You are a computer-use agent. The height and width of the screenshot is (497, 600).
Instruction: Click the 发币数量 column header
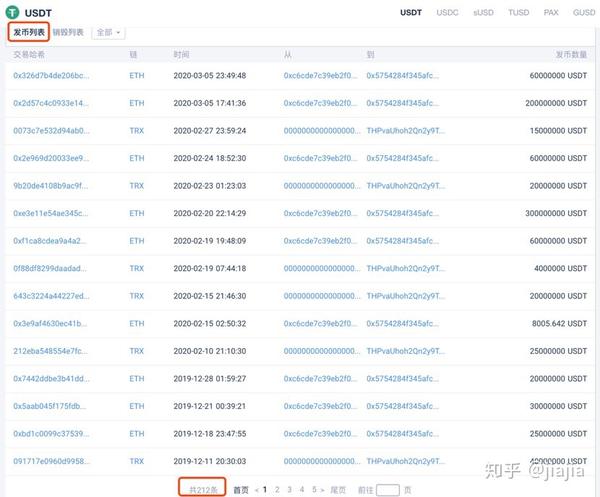pos(571,55)
